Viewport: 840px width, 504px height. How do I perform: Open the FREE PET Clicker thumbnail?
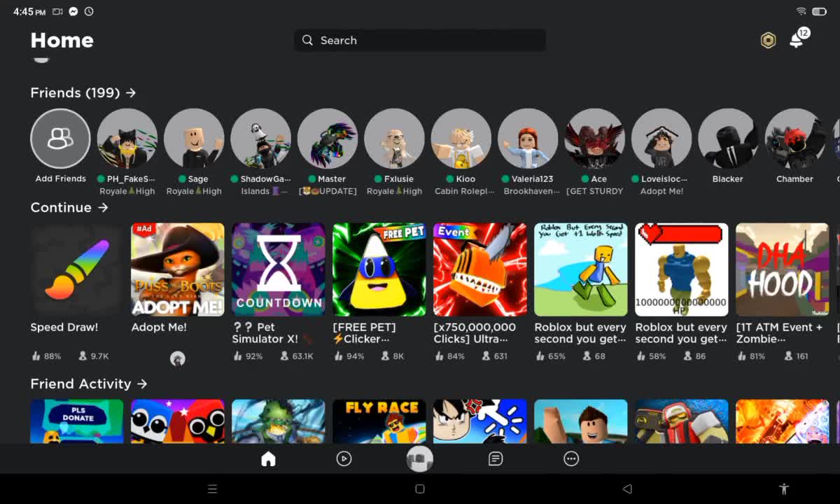click(379, 269)
